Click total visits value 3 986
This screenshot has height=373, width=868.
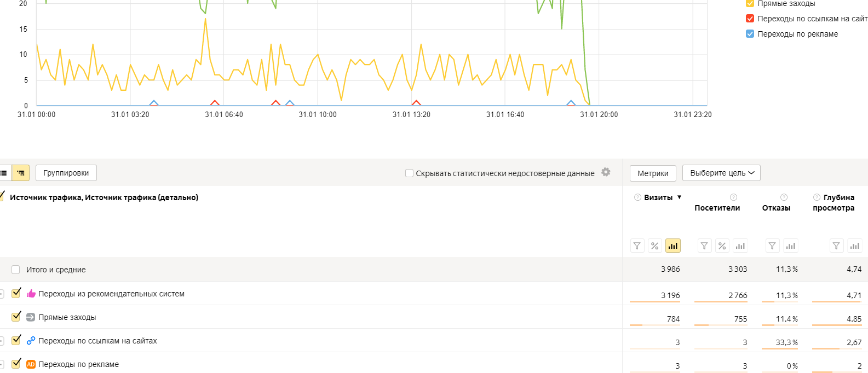tap(670, 269)
